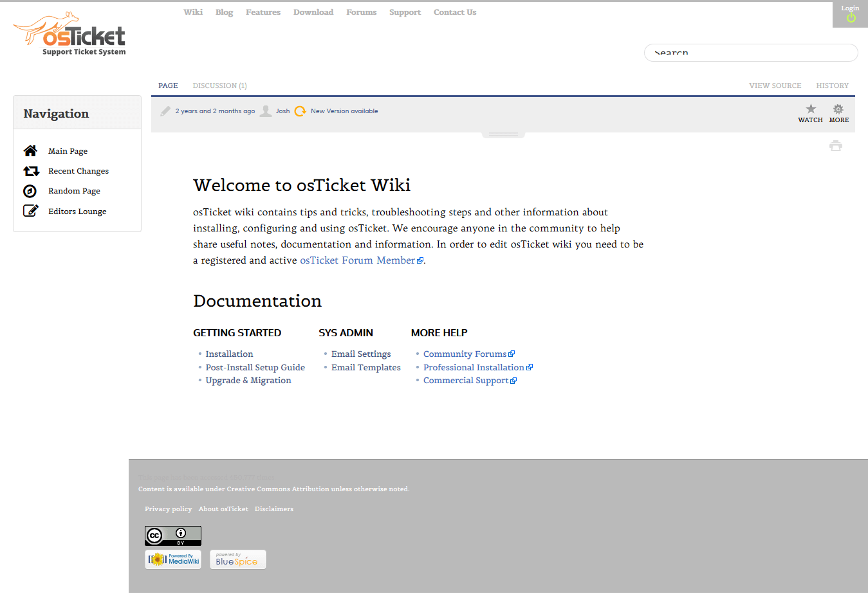Click the Login power icon
This screenshot has width=868, height=596.
(851, 18)
